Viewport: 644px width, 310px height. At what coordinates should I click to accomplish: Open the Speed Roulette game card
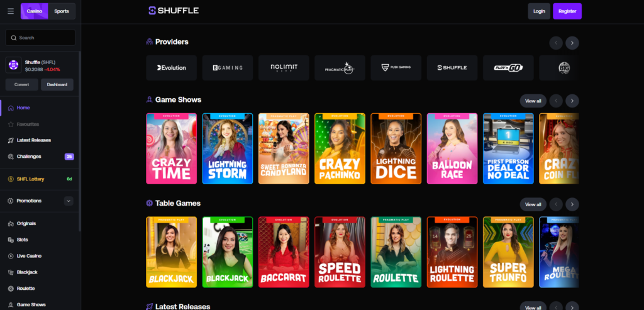pos(340,252)
